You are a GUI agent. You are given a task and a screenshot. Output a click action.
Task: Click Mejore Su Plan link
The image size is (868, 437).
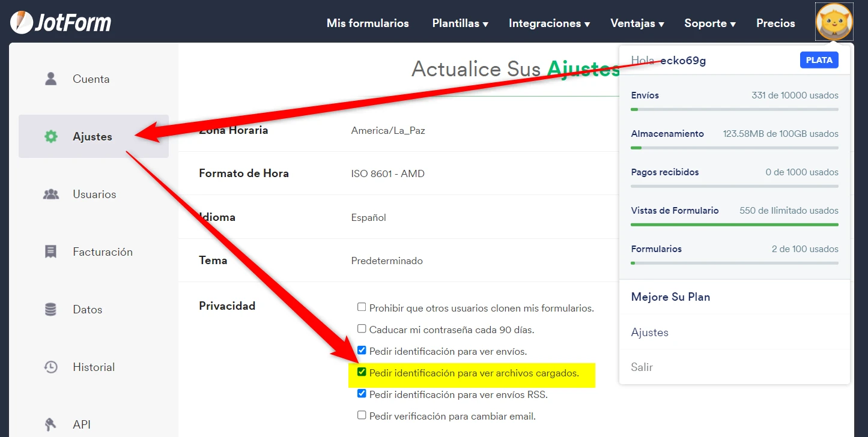pyautogui.click(x=670, y=297)
